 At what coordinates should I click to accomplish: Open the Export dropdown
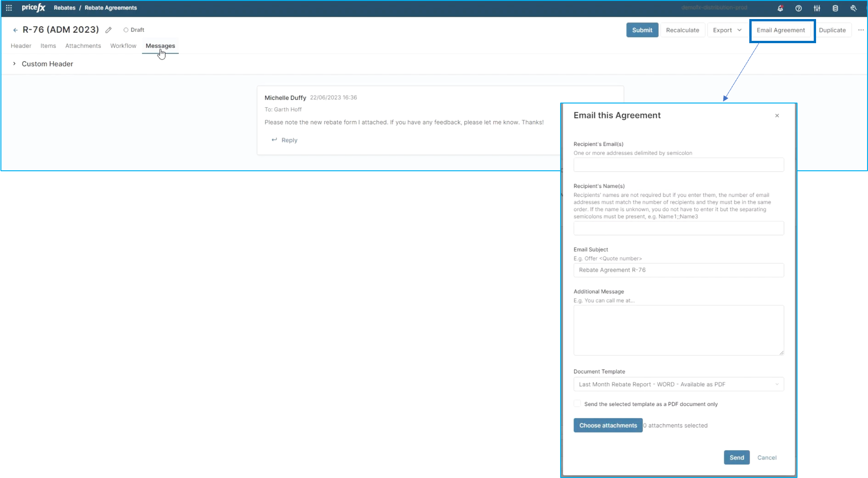727,30
